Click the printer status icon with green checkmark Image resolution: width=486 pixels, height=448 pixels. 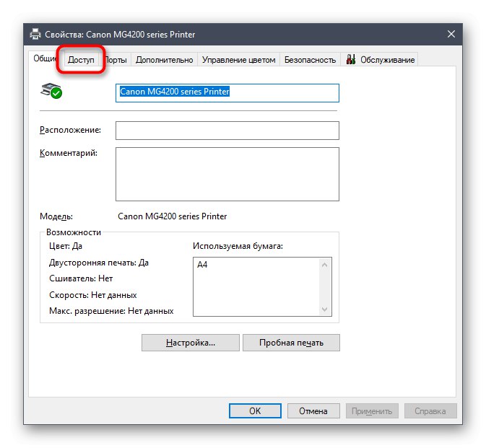[51, 91]
